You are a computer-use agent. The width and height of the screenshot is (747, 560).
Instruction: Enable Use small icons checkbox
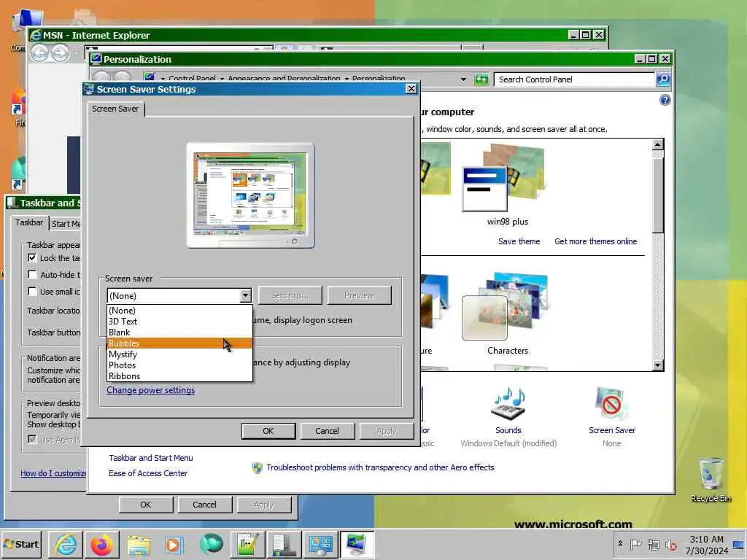[32, 292]
